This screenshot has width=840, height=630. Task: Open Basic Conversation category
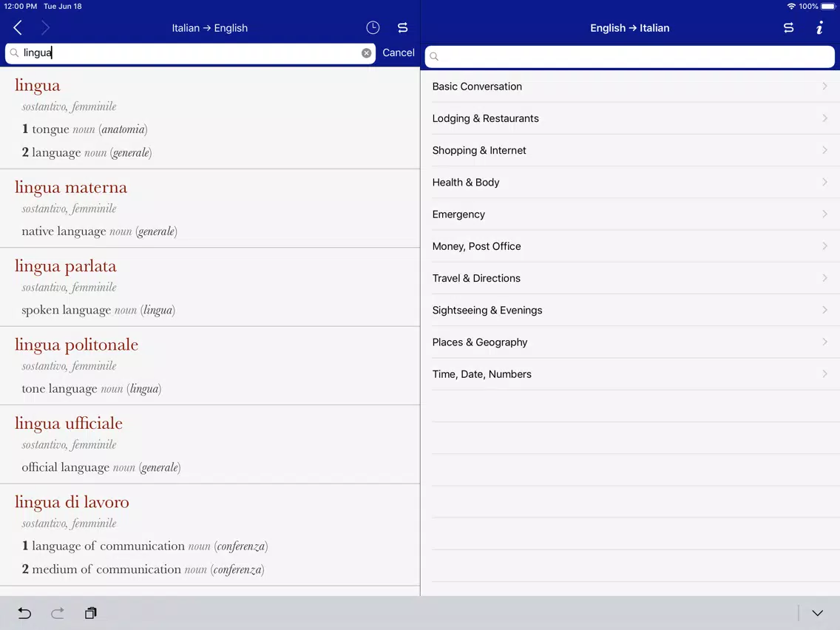(630, 87)
